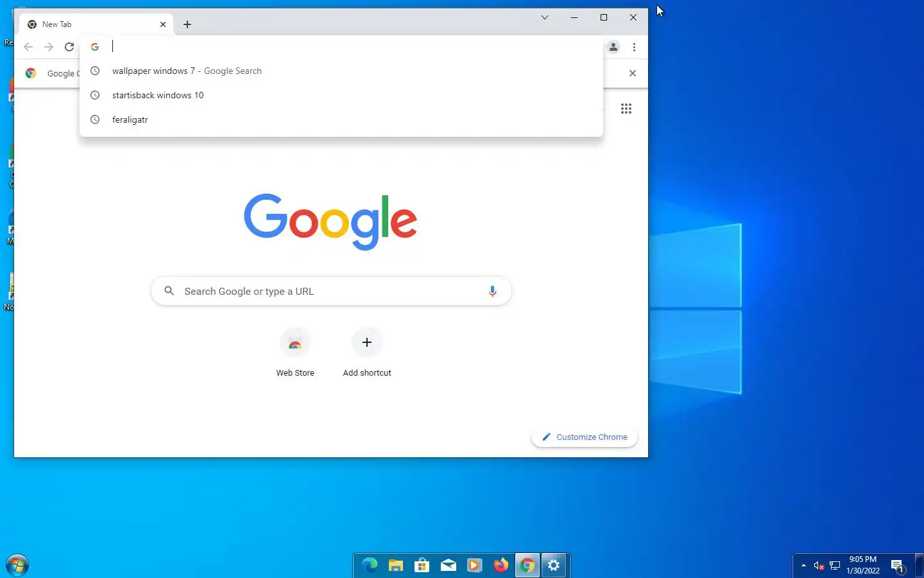Open Settings gear in taskbar

click(x=554, y=565)
